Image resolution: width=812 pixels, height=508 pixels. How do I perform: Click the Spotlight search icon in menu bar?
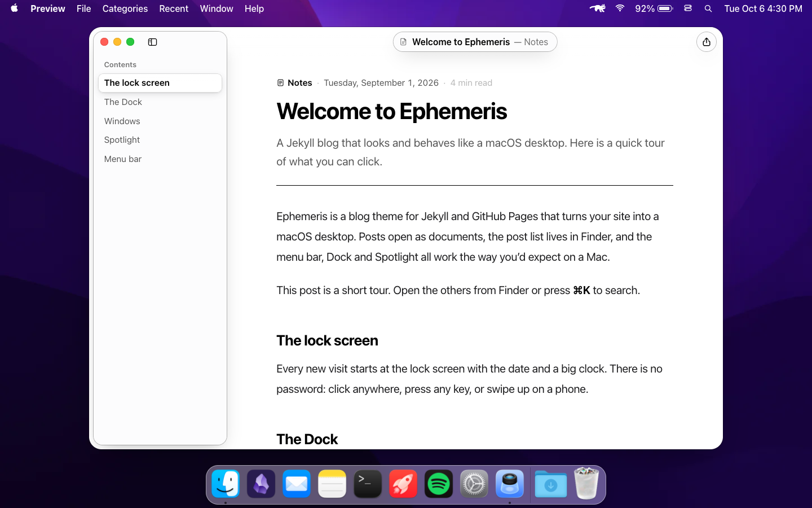click(x=708, y=8)
